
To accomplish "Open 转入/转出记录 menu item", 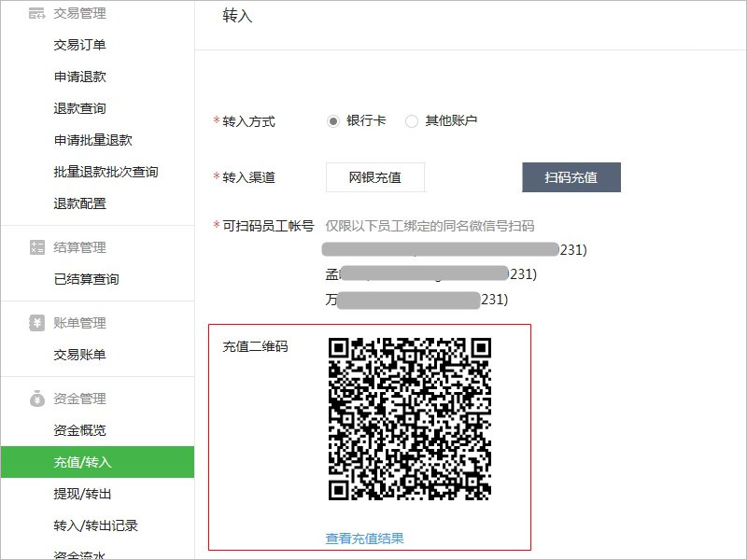I will pyautogui.click(x=96, y=525).
